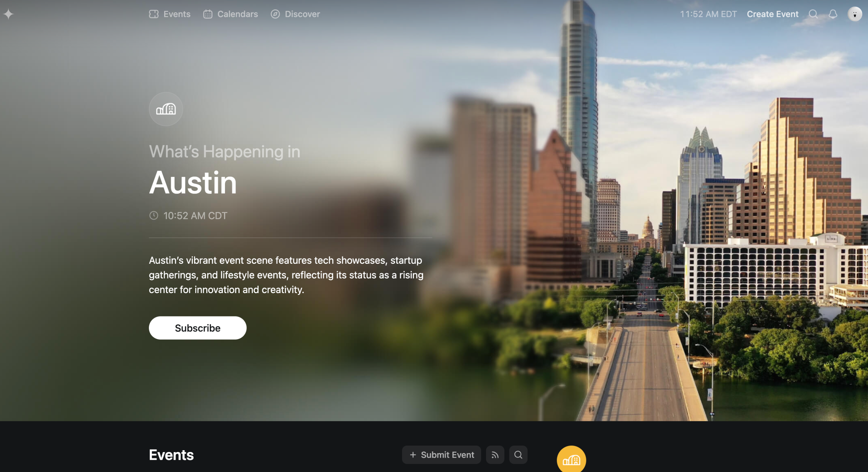Viewport: 868px width, 472px height.
Task: Open search from the top bar
Action: click(x=813, y=14)
